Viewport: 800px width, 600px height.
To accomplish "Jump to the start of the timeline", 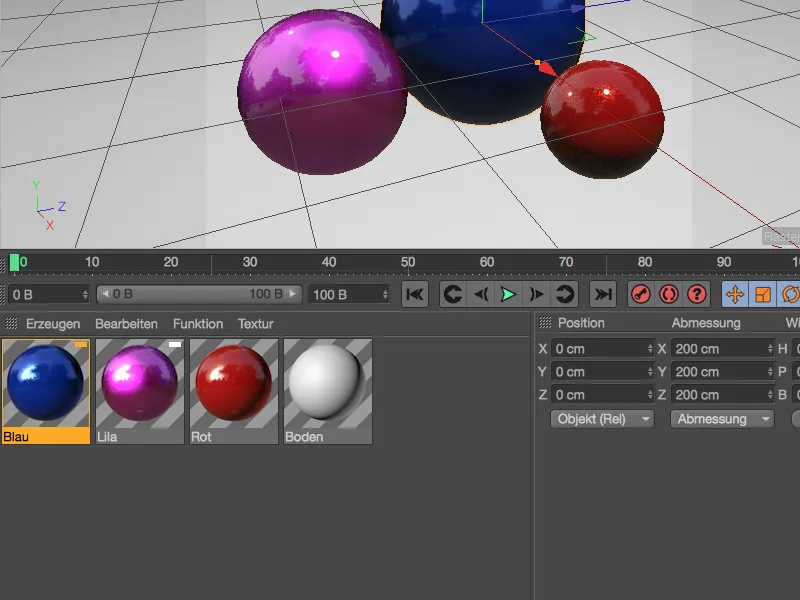I will point(416,294).
